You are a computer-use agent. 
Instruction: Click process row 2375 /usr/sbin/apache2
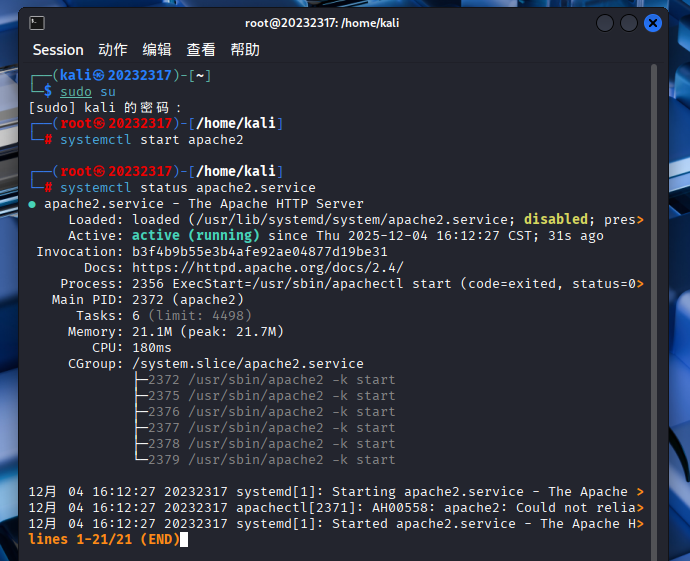coord(272,396)
